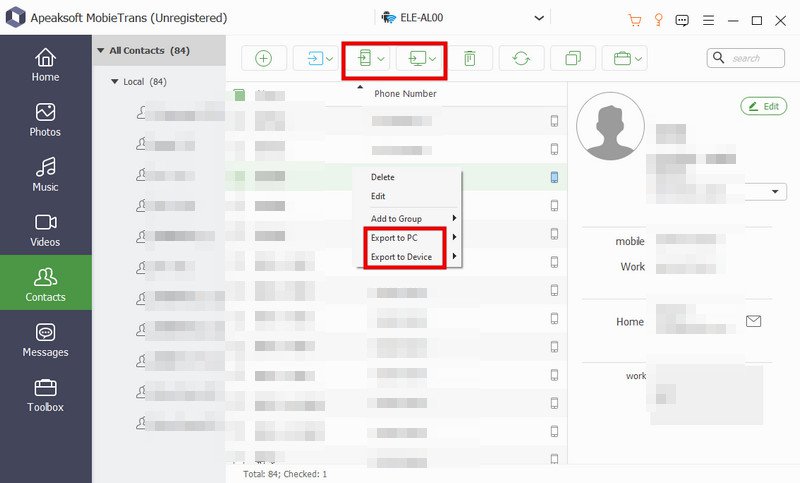Open the briefcase tool dropdown arrow

(638, 59)
